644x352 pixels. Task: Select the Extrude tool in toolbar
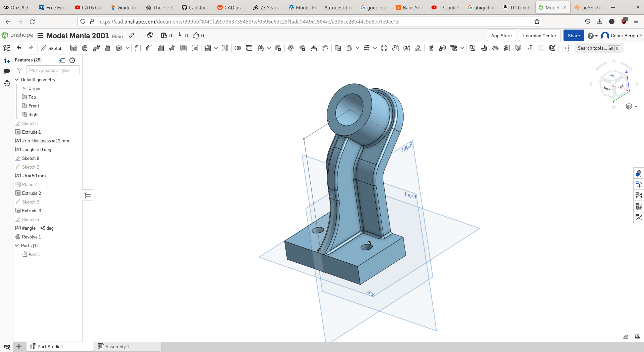pyautogui.click(x=73, y=48)
